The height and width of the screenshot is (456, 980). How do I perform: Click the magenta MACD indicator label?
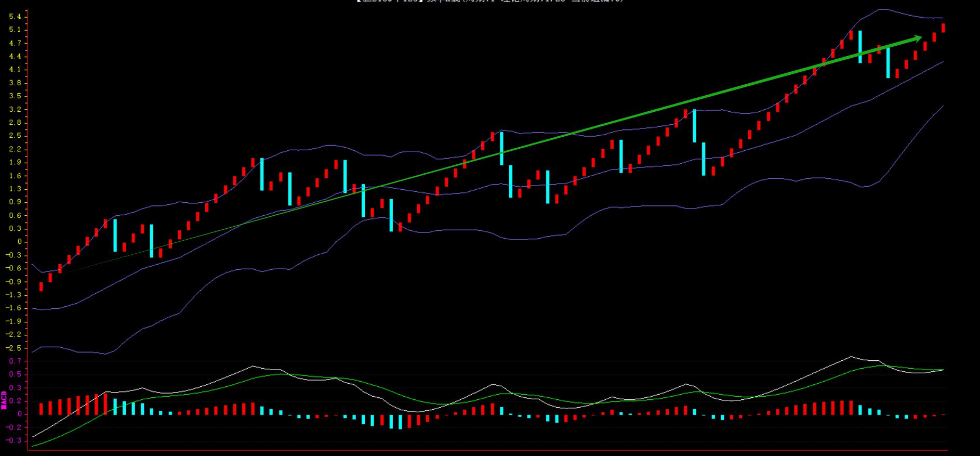click(4, 400)
